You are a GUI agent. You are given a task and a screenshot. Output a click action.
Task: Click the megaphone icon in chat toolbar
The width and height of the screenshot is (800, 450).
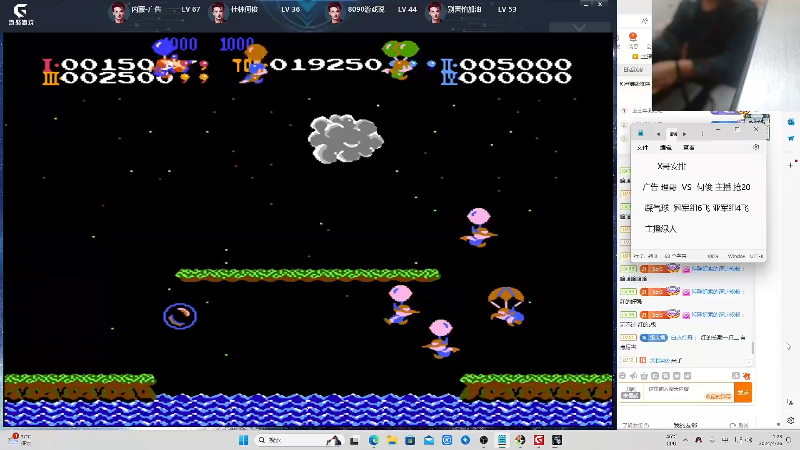click(633, 376)
